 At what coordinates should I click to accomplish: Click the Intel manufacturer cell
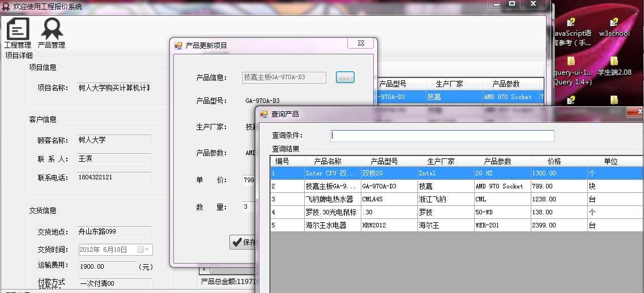[446, 173]
